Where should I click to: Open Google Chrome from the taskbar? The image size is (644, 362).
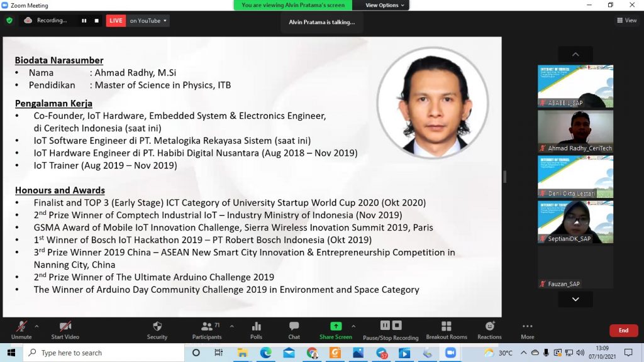312,353
